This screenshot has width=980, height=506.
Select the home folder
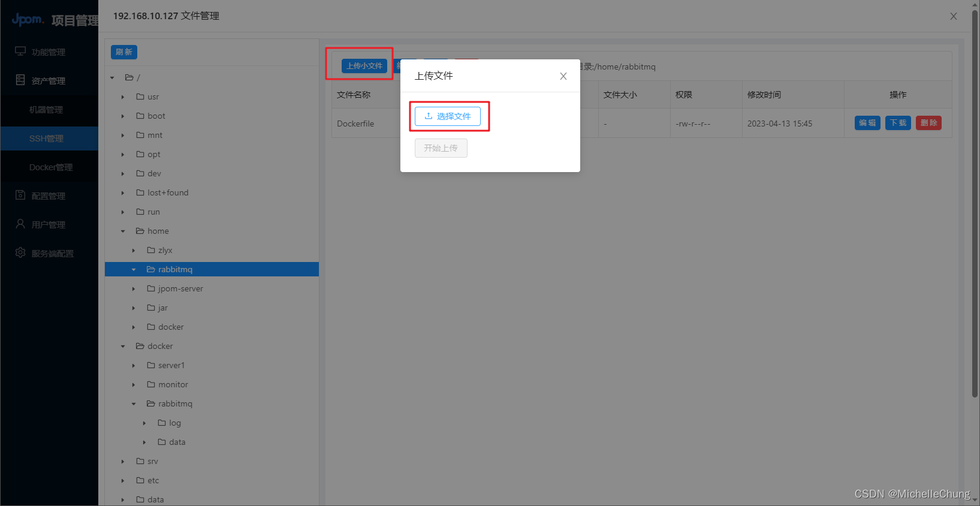pos(152,231)
